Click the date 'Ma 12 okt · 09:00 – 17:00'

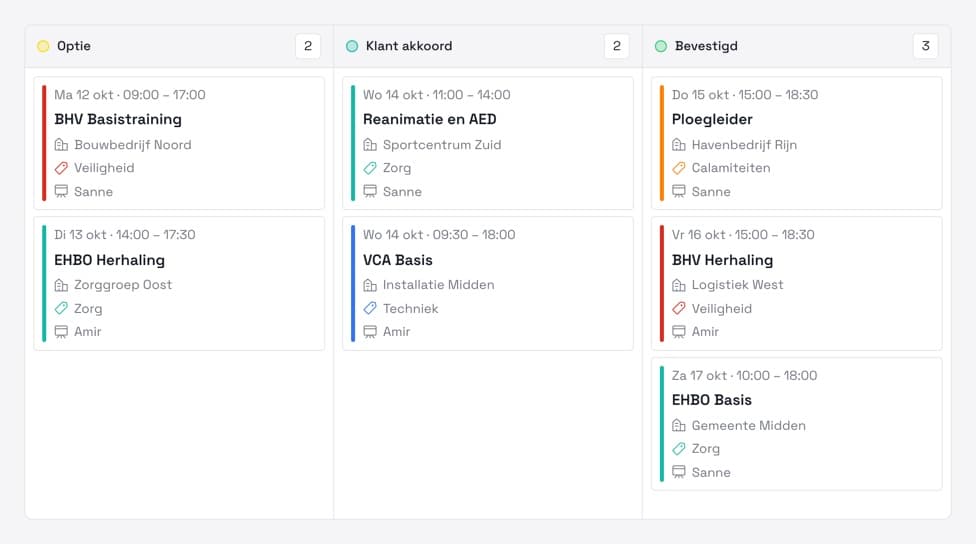[129, 95]
